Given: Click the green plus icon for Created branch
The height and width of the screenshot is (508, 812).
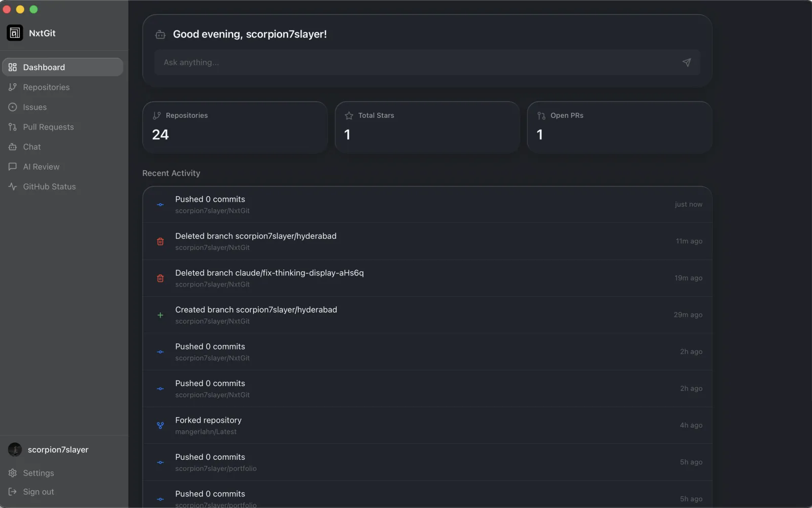Looking at the screenshot, I should click(x=160, y=315).
